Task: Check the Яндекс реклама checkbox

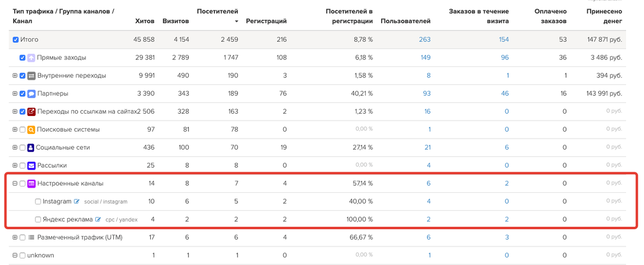Action: point(38,219)
